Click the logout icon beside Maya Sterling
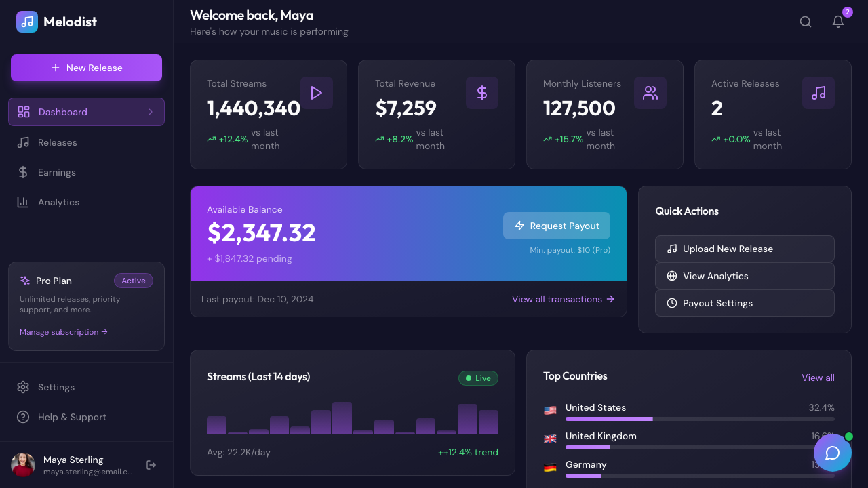This screenshot has width=868, height=488. pos(151,465)
